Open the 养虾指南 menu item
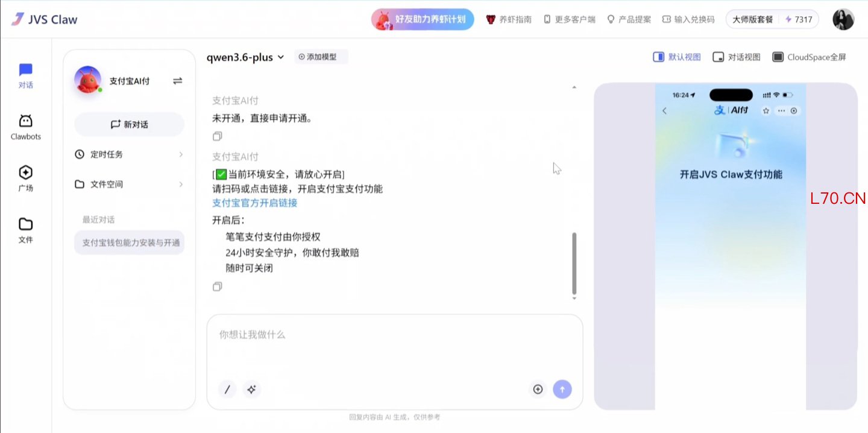This screenshot has height=433, width=868. pos(509,19)
